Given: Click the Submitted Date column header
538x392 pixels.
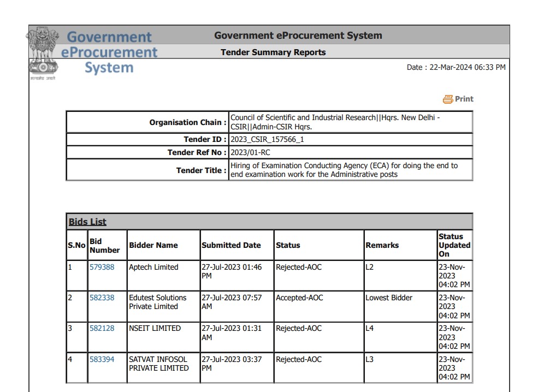Looking at the screenshot, I should click(x=231, y=246).
